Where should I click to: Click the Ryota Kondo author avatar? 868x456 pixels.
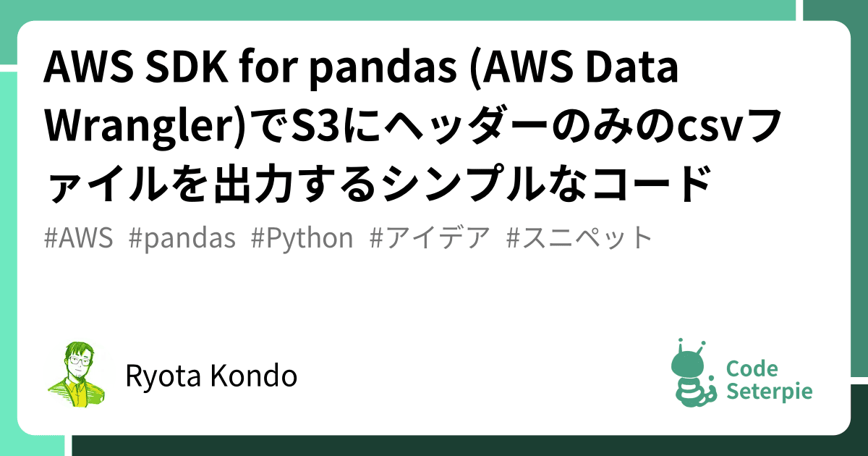(77, 376)
